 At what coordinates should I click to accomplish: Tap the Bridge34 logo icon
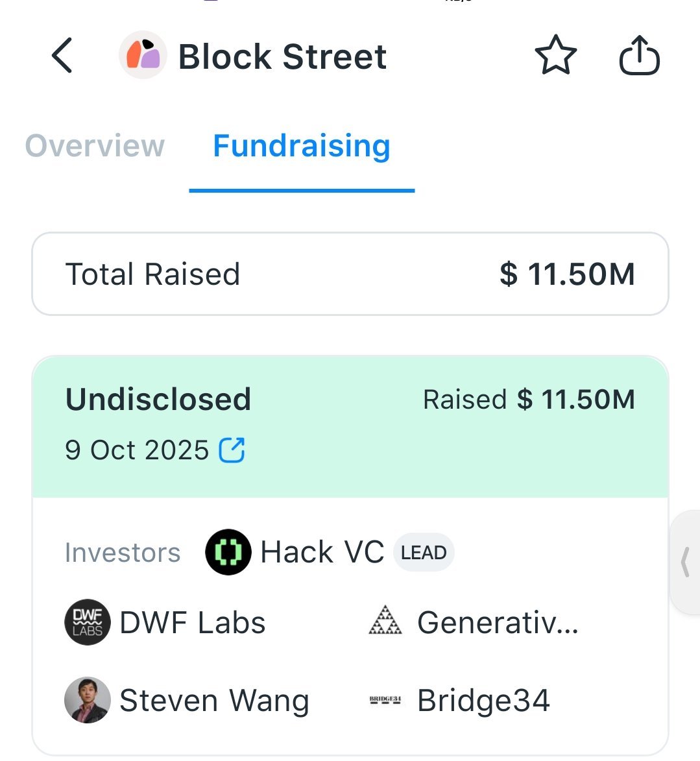[385, 700]
